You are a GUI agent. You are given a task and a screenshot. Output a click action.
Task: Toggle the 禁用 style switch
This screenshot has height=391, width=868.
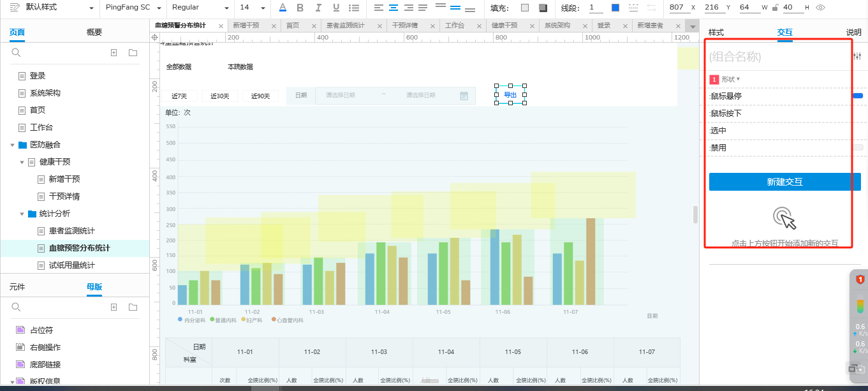click(x=858, y=147)
